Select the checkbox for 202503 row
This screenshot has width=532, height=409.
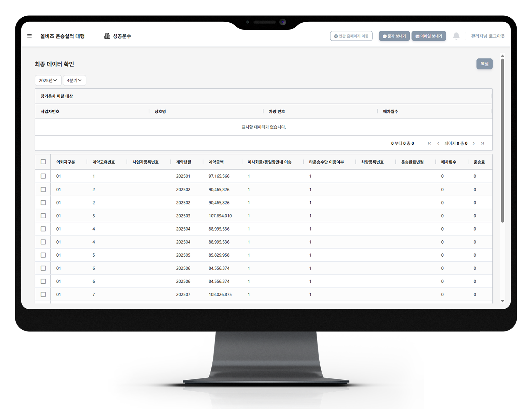(43, 216)
